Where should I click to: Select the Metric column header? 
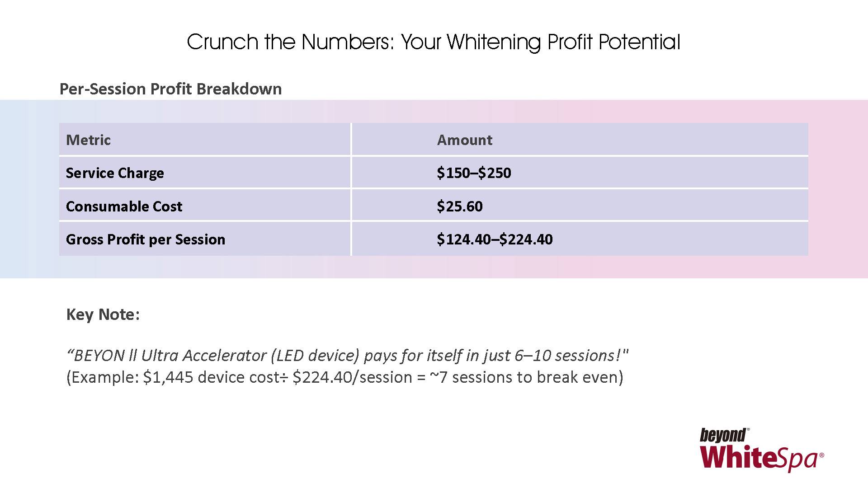pyautogui.click(x=88, y=140)
